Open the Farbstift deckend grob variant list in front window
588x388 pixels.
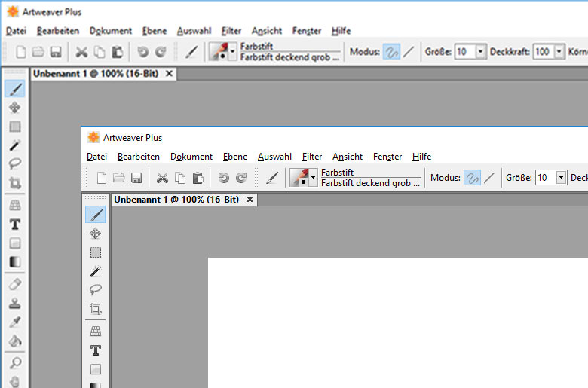(371, 182)
